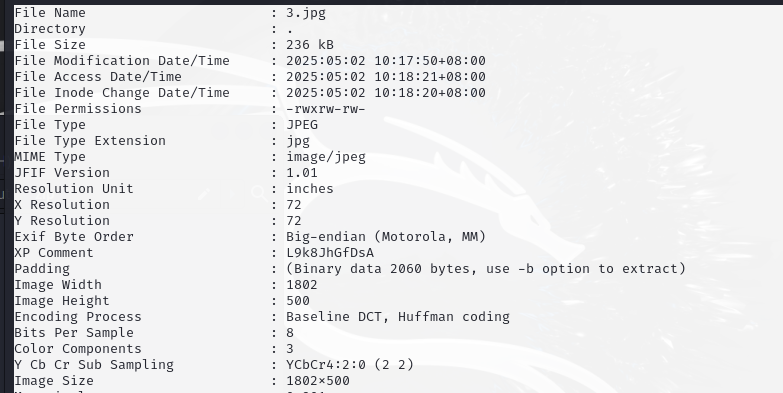Click the Resolution Unit value inches
783x393 pixels.
click(310, 189)
